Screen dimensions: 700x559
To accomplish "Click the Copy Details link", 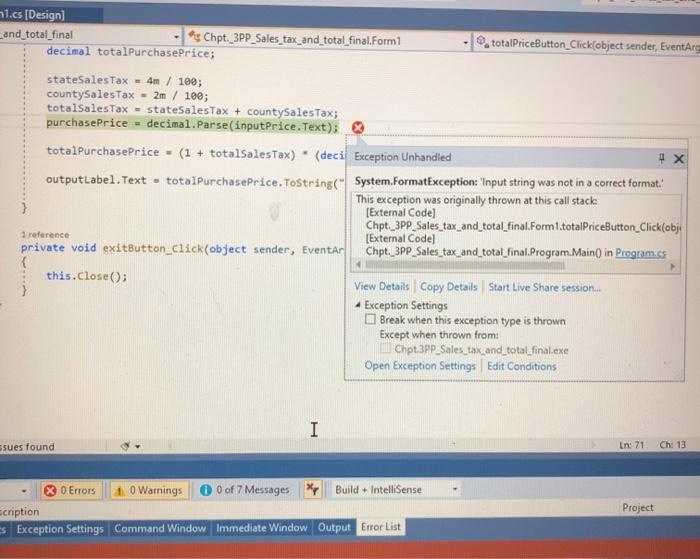I will pyautogui.click(x=449, y=287).
